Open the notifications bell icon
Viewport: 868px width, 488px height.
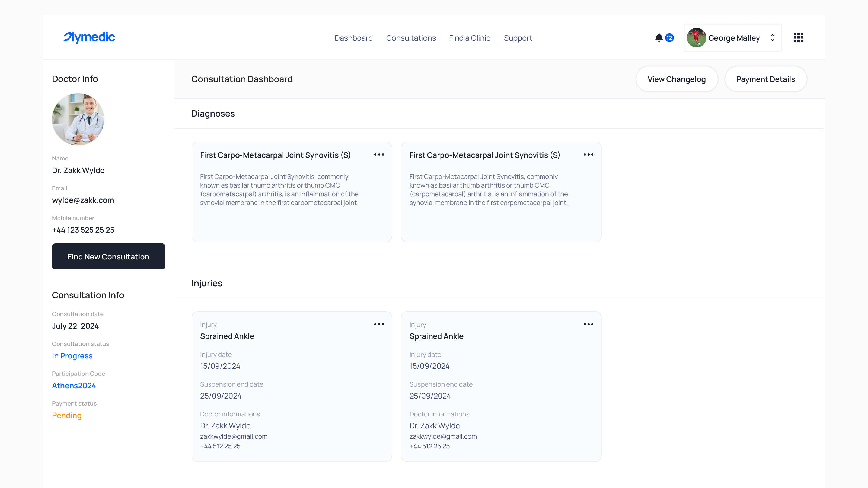[x=659, y=38]
